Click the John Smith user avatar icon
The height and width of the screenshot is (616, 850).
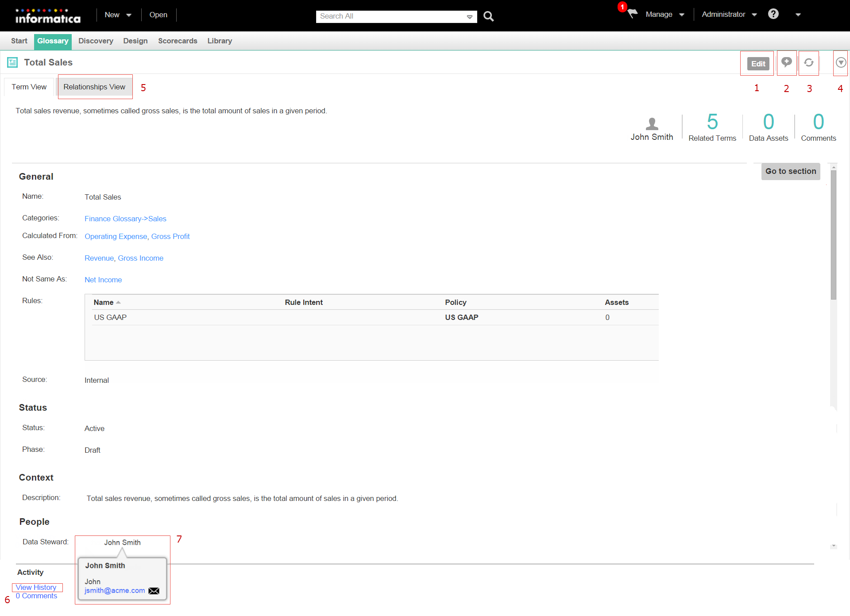click(652, 123)
